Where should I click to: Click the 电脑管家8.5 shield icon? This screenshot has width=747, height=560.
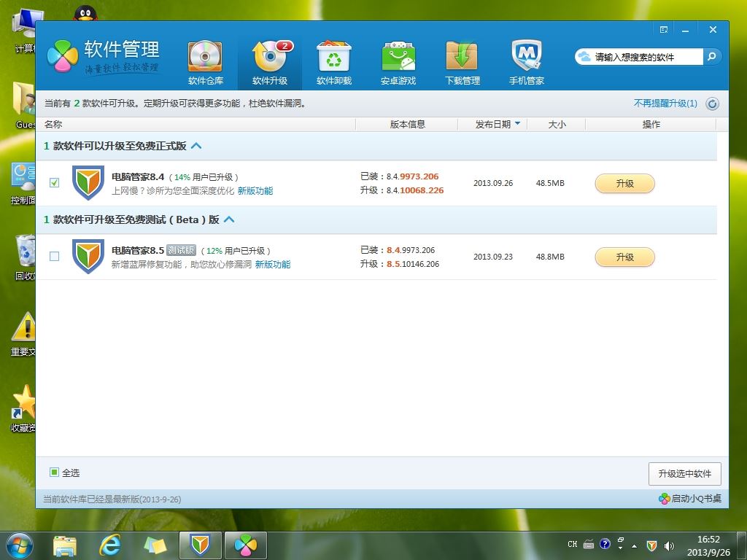pyautogui.click(x=88, y=257)
